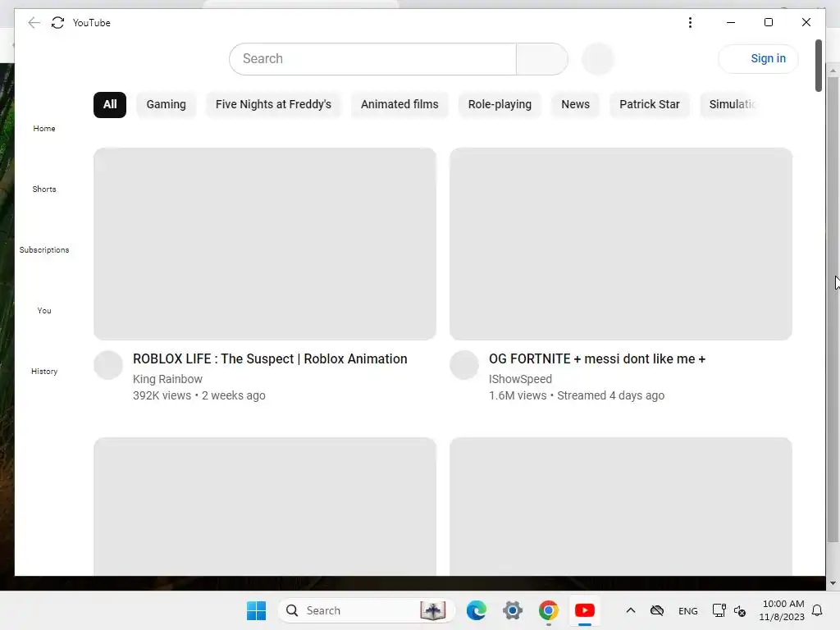Select the All filter chip
Screen dimensions: 840x630
110,104
